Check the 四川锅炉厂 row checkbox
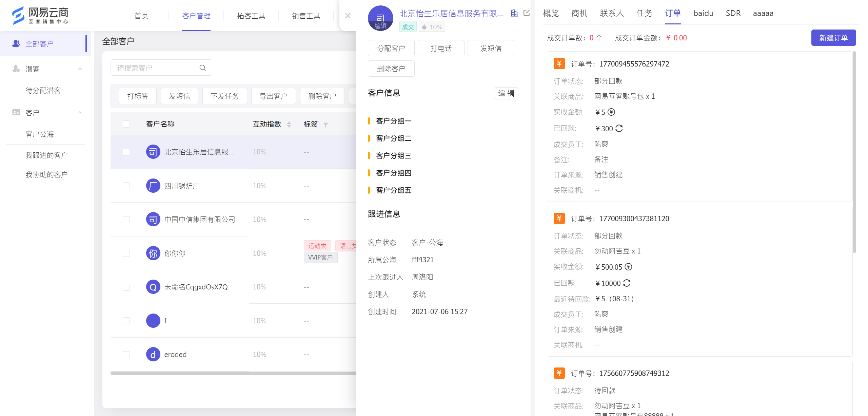The width and height of the screenshot is (868, 416). tap(126, 186)
